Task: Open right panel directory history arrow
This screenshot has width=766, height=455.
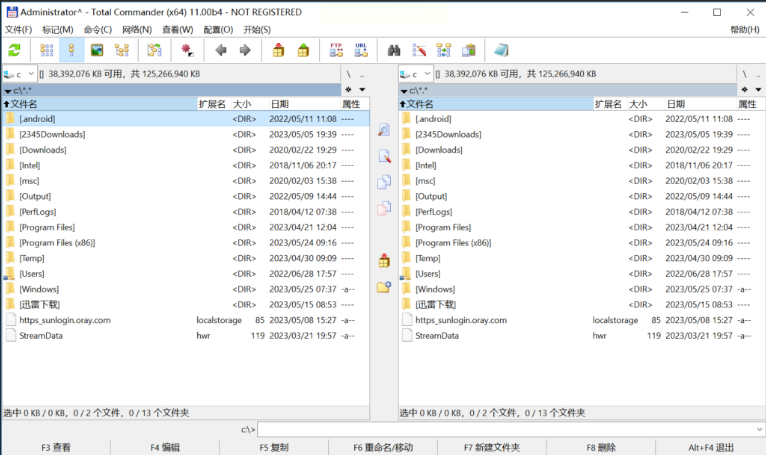Action: tap(758, 89)
